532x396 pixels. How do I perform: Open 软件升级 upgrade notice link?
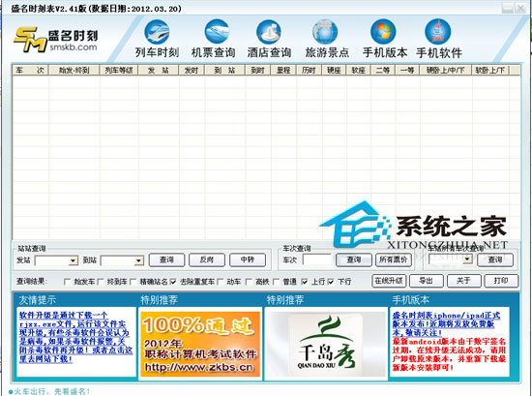coord(75,337)
